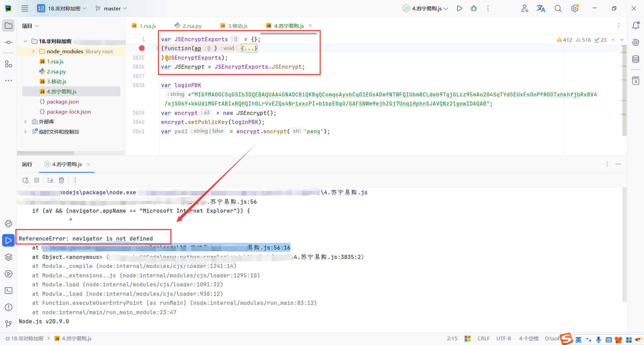Follow the .js:56:16 stack trace link
The image size is (644, 345).
click(166, 248)
